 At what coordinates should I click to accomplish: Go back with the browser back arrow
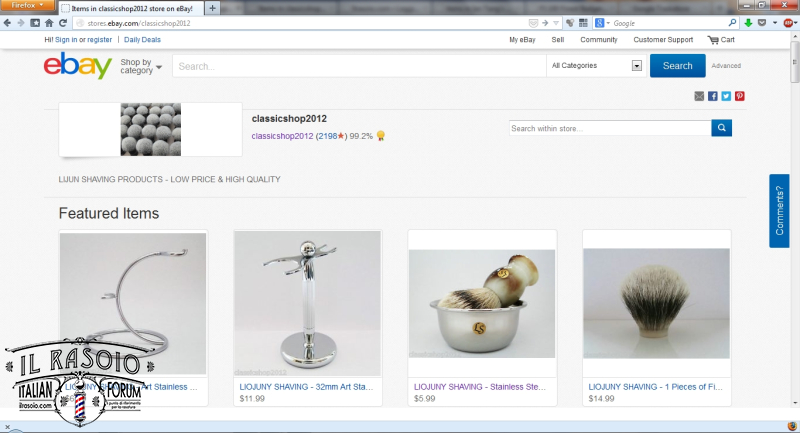tap(7, 23)
